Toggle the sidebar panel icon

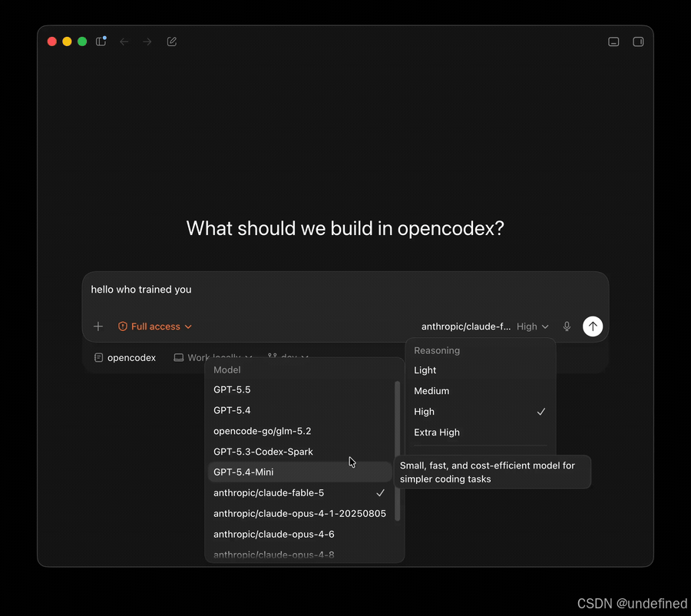point(101,41)
